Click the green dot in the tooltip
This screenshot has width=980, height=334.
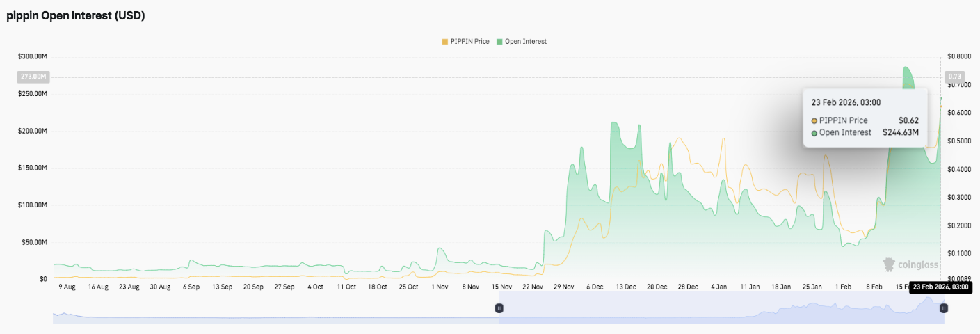click(814, 132)
